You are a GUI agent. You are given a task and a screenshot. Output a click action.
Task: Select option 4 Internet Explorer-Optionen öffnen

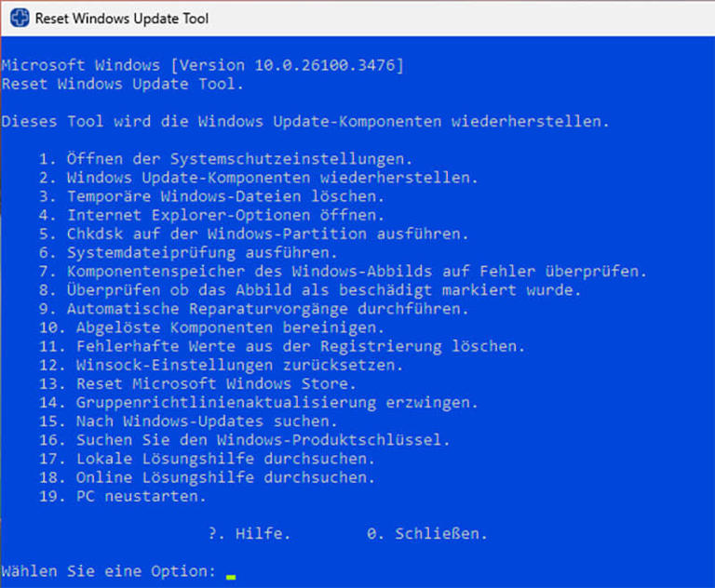pos(211,215)
